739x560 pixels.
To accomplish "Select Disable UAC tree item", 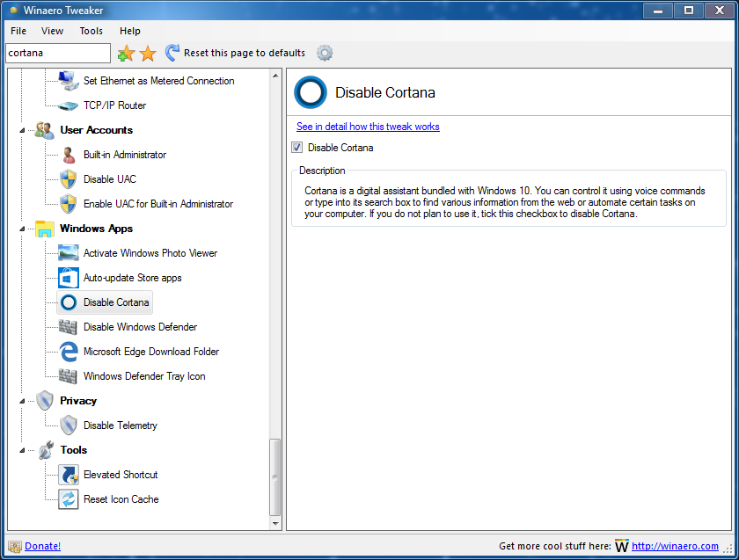I will click(109, 179).
